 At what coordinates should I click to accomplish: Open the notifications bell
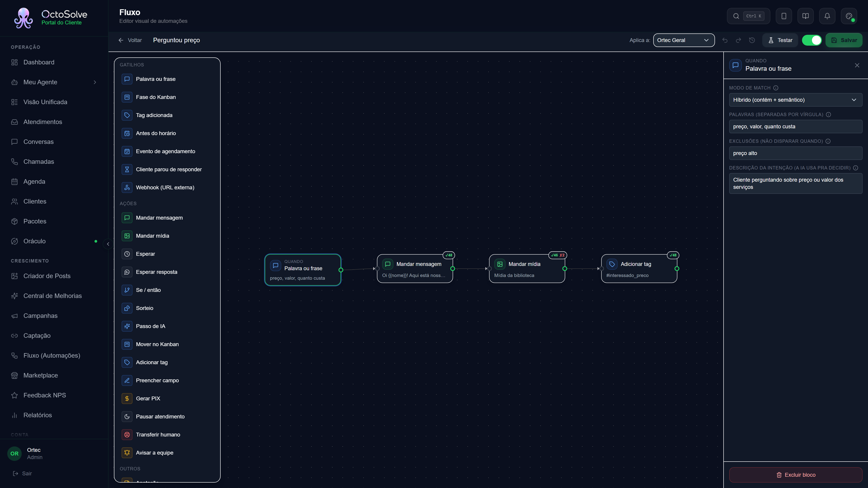tap(827, 16)
